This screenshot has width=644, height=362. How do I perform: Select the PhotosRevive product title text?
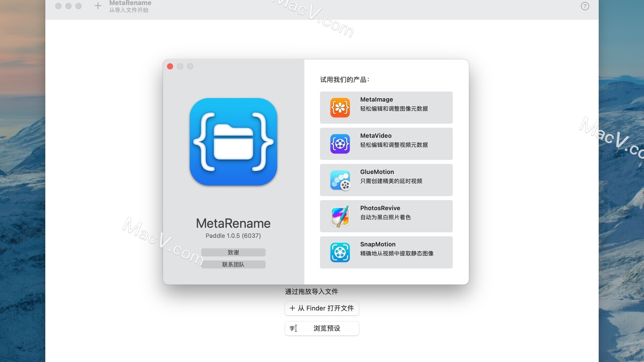coord(380,208)
